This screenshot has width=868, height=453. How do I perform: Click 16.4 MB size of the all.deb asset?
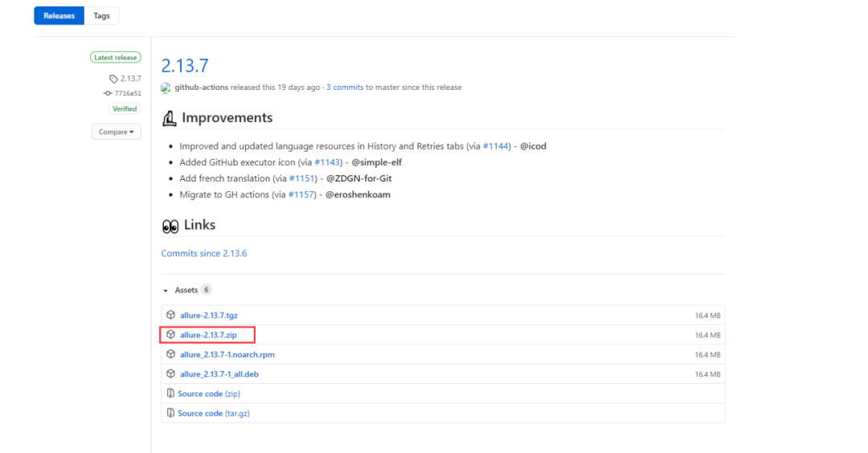pos(707,374)
